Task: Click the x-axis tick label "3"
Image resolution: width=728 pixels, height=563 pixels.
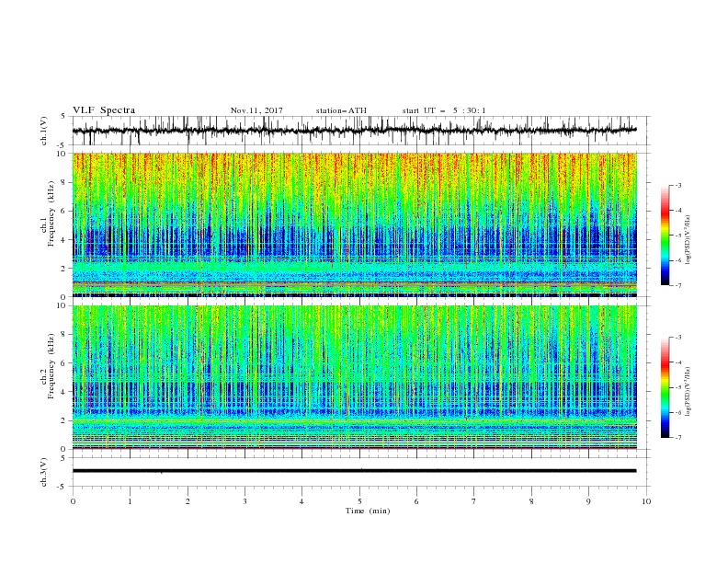Action: pos(245,501)
